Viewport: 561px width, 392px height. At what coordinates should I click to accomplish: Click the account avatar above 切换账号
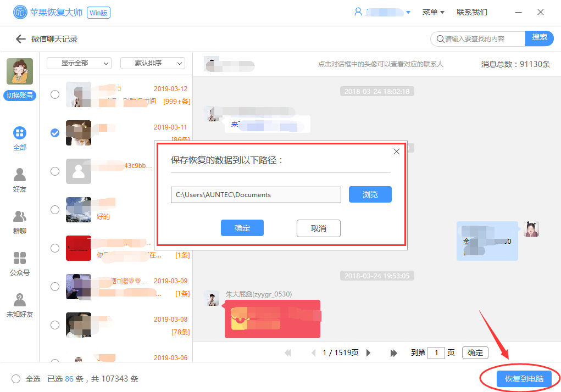click(20, 71)
